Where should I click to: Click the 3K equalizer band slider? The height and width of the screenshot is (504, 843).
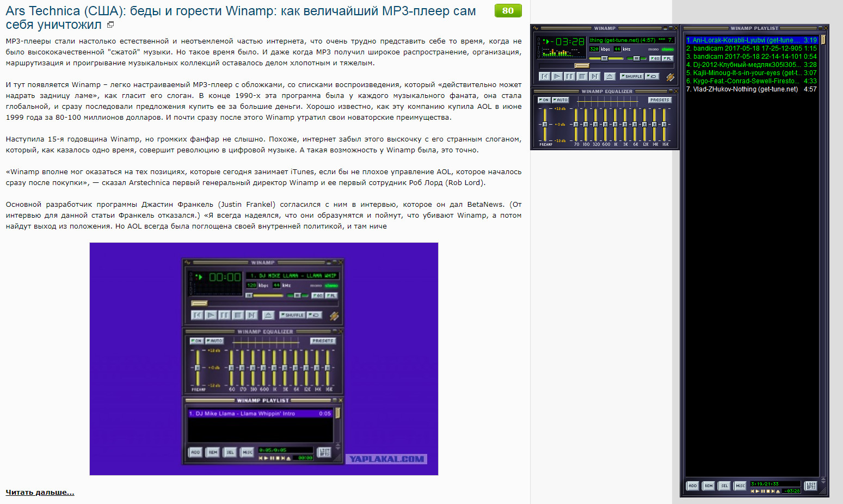625,125
